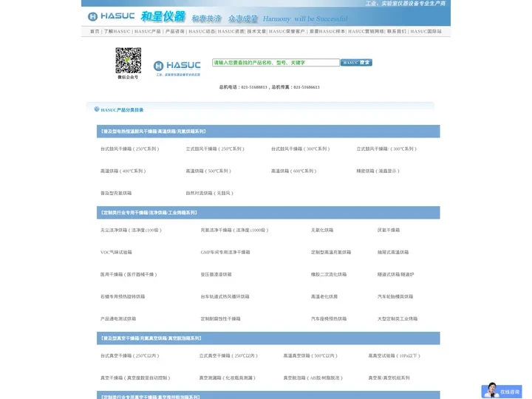532x399 pixels.
Task: Open HASUC国际站 navigation item
Action: click(x=426, y=31)
